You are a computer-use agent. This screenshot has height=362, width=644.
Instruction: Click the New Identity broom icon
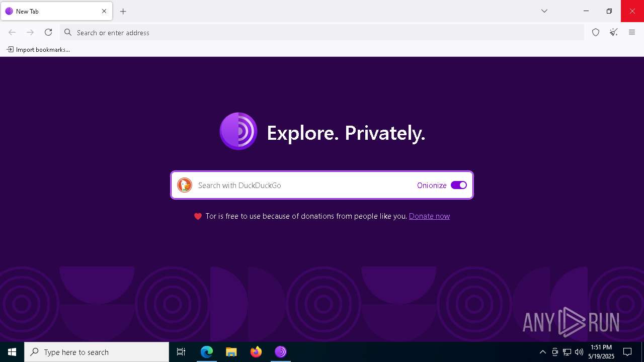click(x=614, y=32)
